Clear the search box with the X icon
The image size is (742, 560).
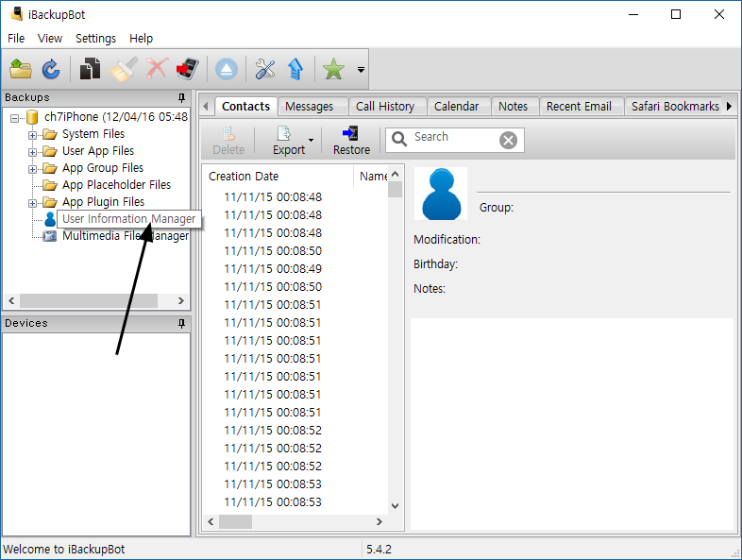508,140
